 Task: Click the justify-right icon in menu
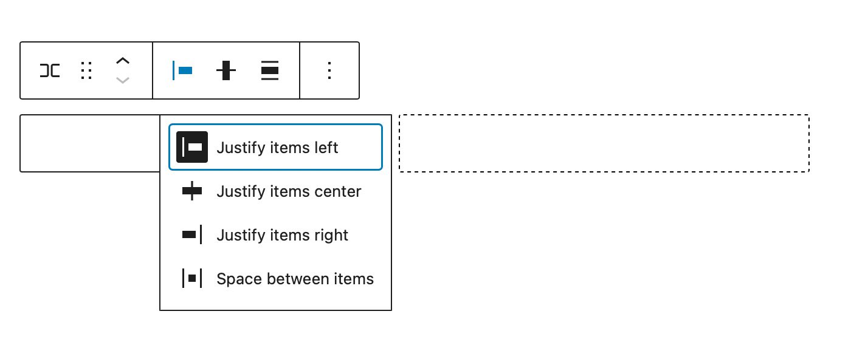pyautogui.click(x=192, y=235)
